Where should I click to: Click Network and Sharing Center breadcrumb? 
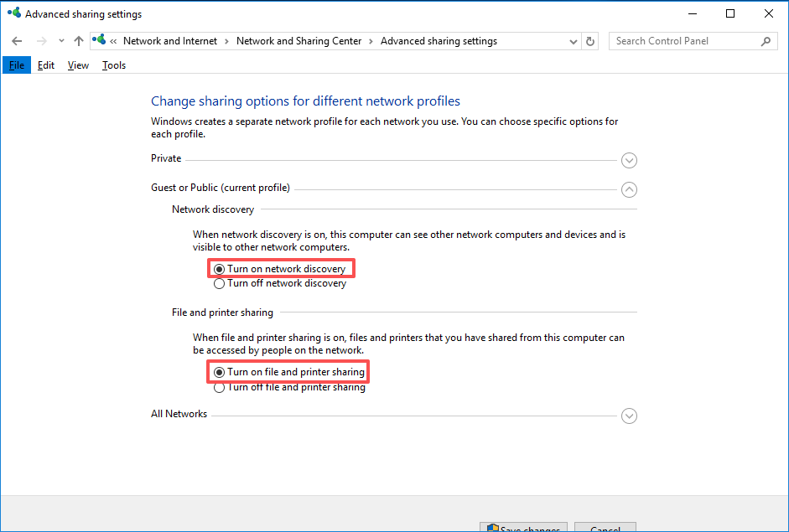pyautogui.click(x=298, y=41)
